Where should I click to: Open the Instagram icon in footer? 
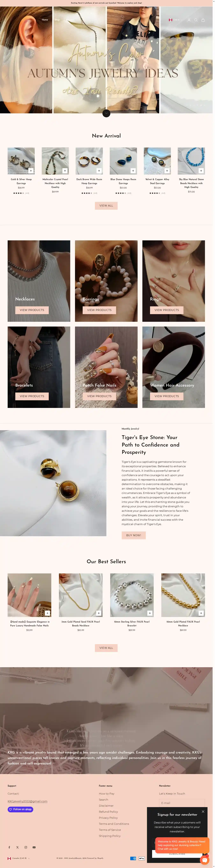click(x=26, y=847)
